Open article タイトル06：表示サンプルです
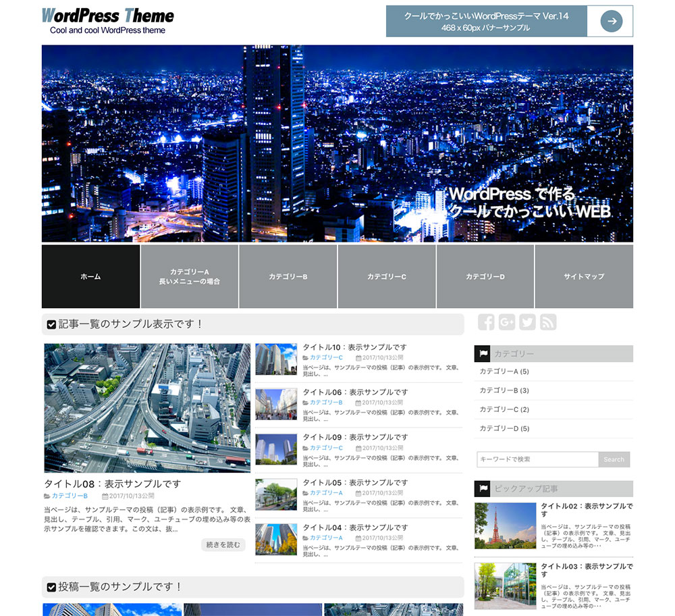Screen dimensions: 675x616 [355, 392]
